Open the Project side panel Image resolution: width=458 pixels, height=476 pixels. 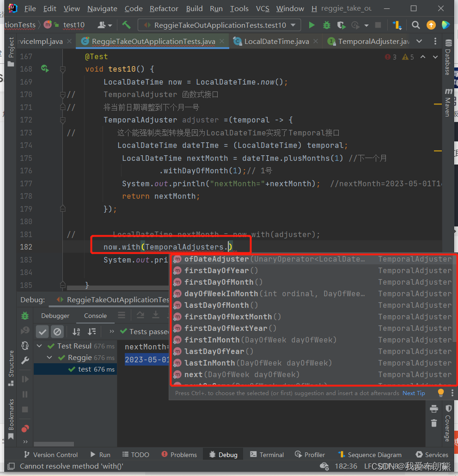(x=11, y=52)
